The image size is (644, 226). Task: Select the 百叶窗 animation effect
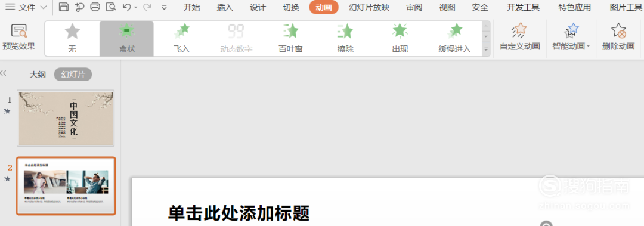click(291, 39)
